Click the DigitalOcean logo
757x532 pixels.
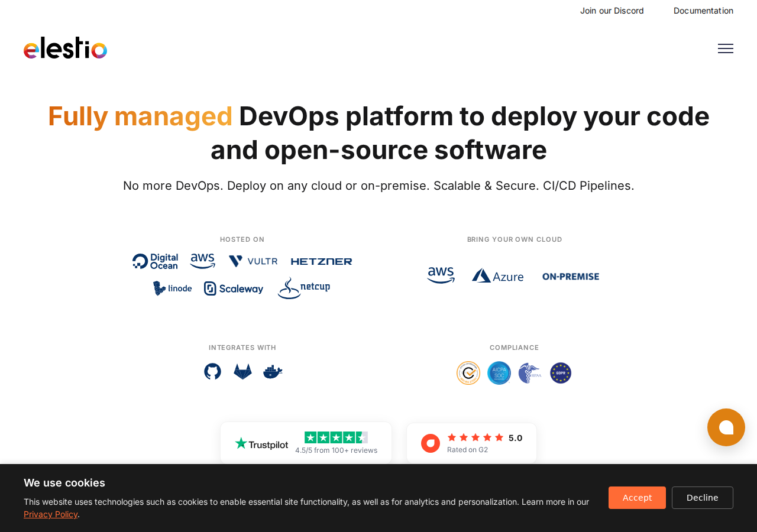[x=155, y=261]
